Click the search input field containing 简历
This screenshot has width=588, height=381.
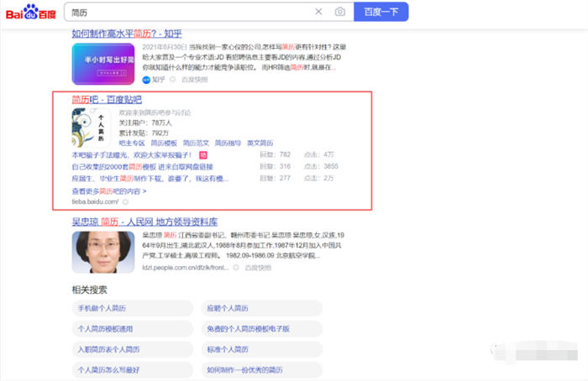click(x=185, y=12)
